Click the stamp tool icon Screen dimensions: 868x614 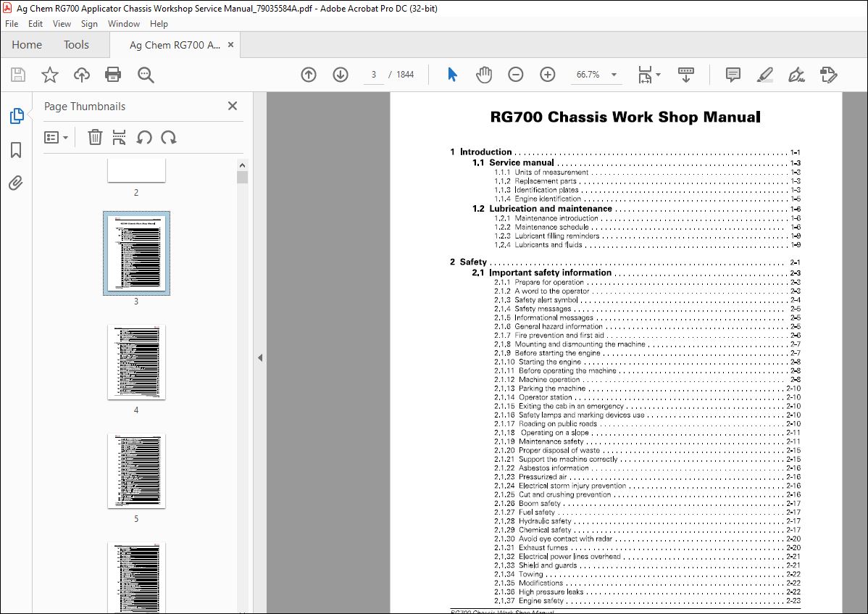829,75
